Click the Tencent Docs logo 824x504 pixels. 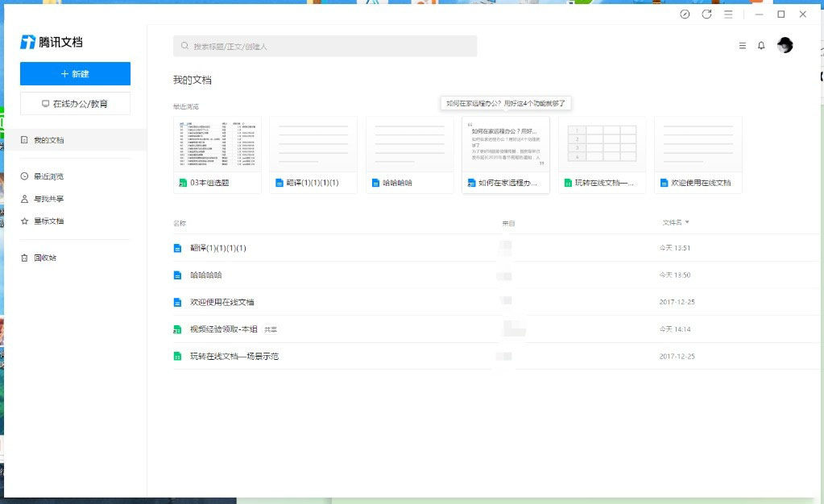(x=52, y=42)
